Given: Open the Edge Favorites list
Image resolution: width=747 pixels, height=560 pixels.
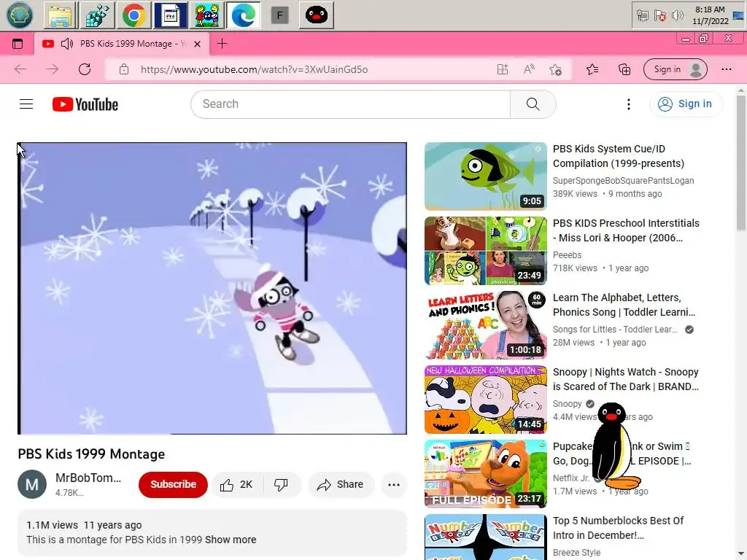Looking at the screenshot, I should (x=592, y=69).
